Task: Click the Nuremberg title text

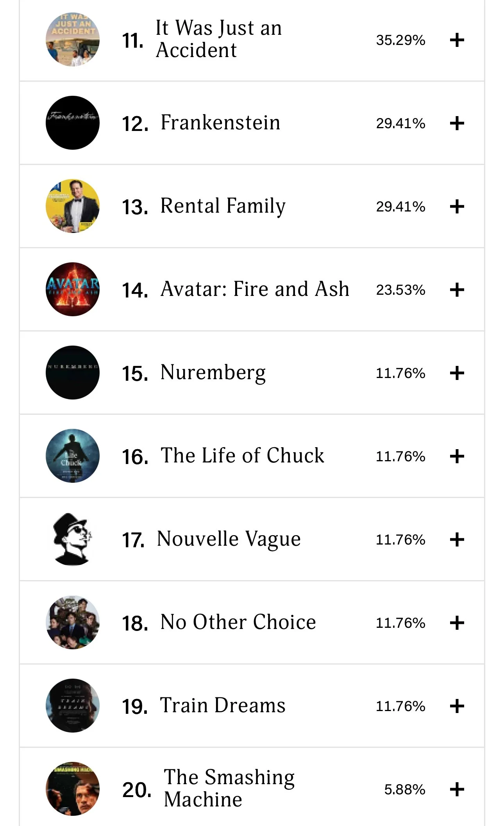Action: tap(213, 373)
